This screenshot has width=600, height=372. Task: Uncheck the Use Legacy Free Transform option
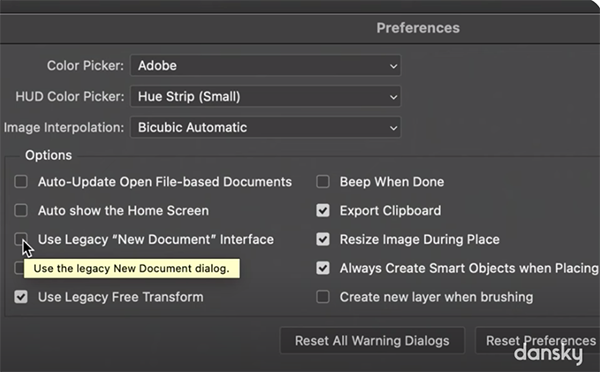(21, 297)
